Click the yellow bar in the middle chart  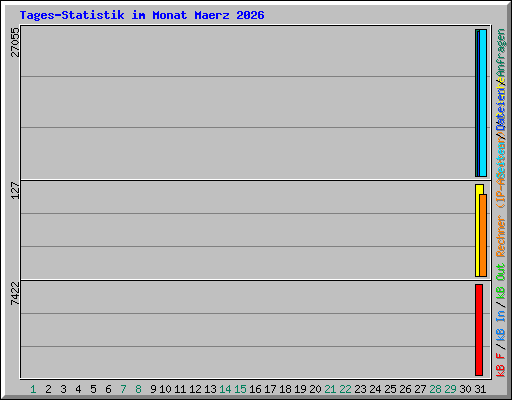click(478, 230)
